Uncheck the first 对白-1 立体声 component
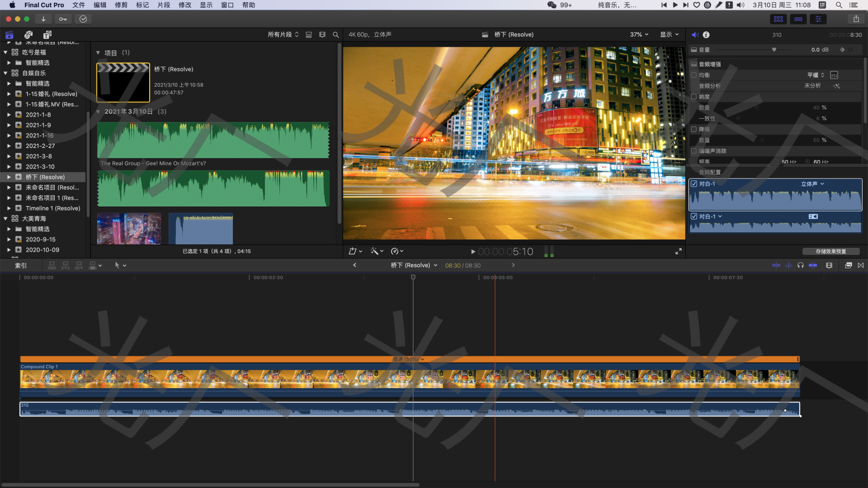Viewport: 868px width, 488px height. (694, 184)
